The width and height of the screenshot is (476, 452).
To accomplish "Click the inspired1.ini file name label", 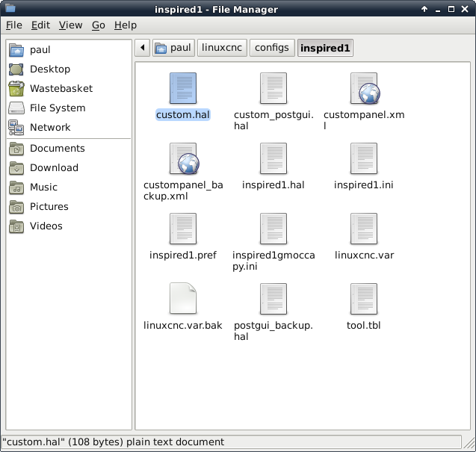I will [x=364, y=185].
